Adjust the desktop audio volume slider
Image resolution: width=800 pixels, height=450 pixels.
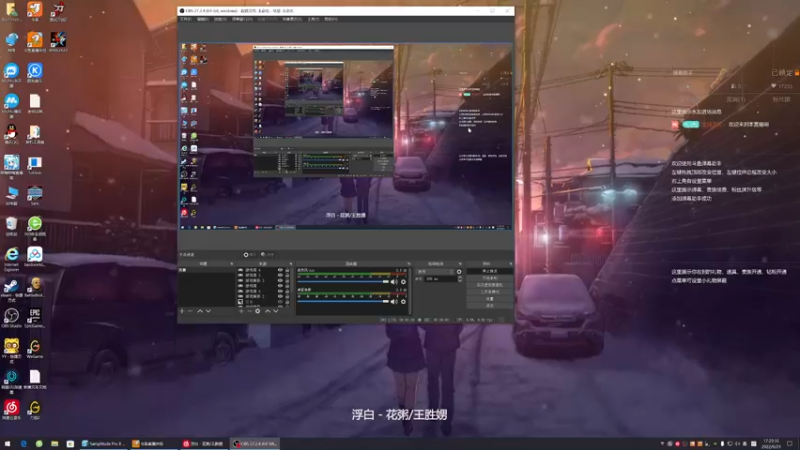(x=343, y=302)
